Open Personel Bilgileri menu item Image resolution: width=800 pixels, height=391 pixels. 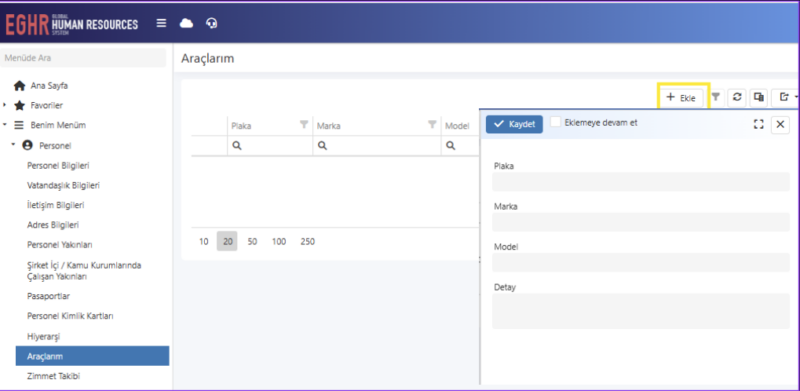click(x=58, y=166)
